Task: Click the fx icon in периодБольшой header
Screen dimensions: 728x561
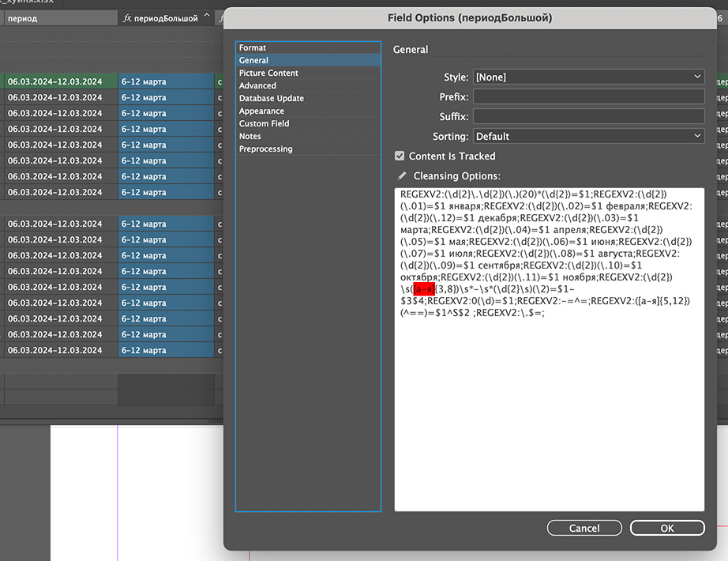Action: (x=127, y=18)
